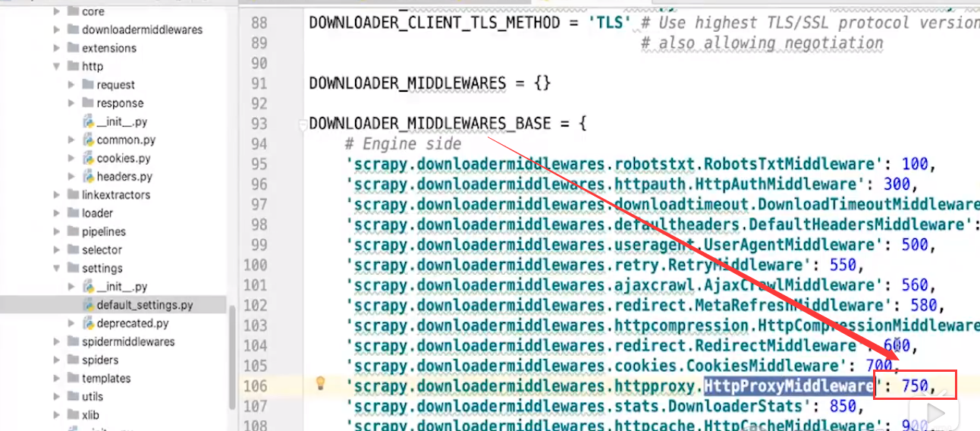Viewport: 980px width, 431px height.
Task: Click 'RobotsTxtMiddleware' on line 95
Action: tap(788, 164)
